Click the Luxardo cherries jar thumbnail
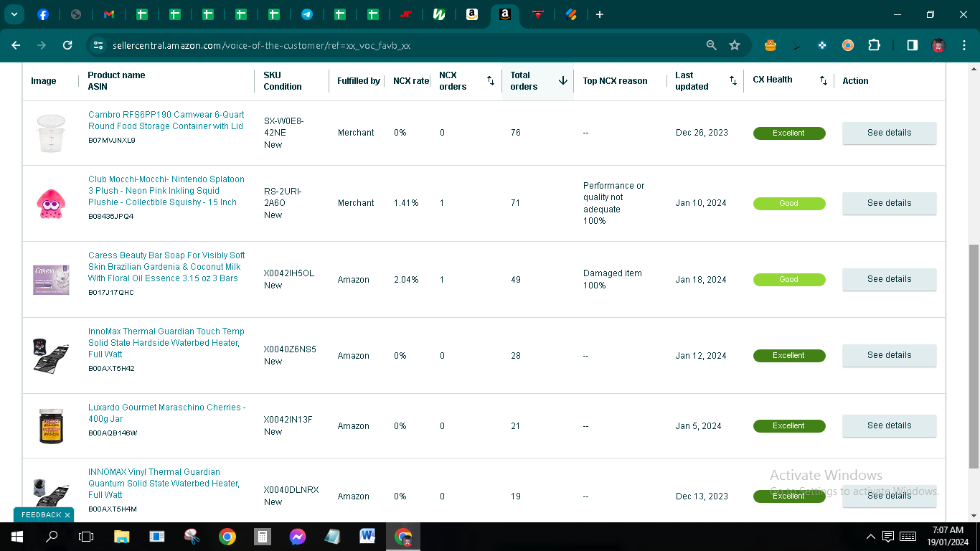 coord(51,425)
